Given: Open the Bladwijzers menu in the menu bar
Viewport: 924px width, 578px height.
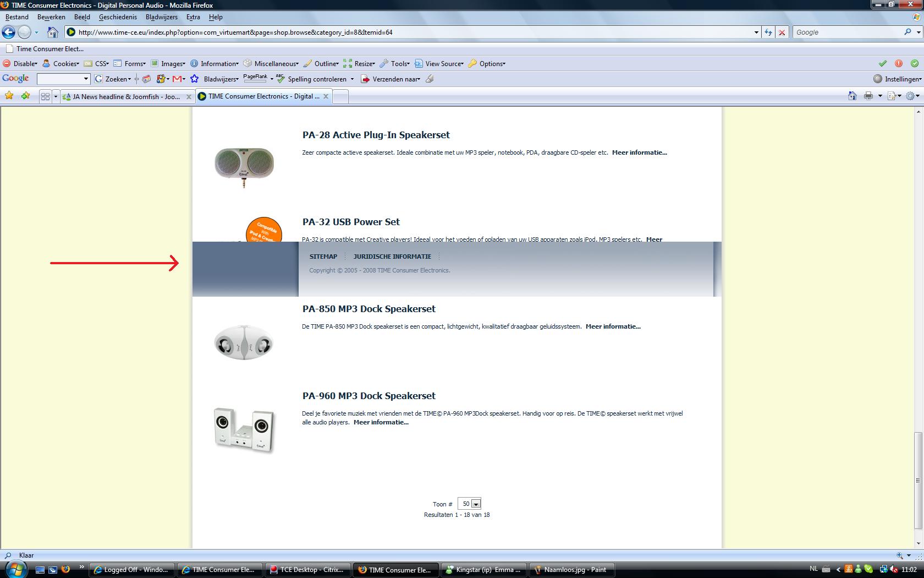Looking at the screenshot, I should click(x=162, y=17).
